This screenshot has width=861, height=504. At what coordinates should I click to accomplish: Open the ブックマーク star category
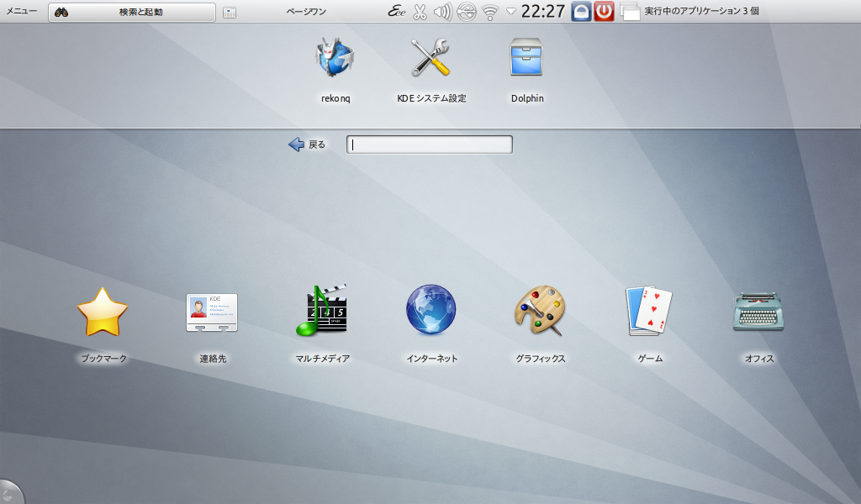(x=103, y=312)
